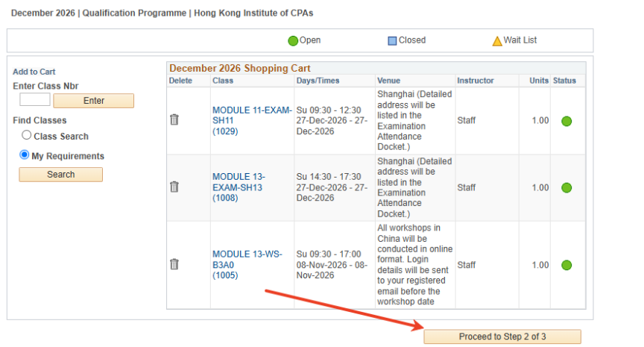Click the green Open legend circle

(x=293, y=41)
